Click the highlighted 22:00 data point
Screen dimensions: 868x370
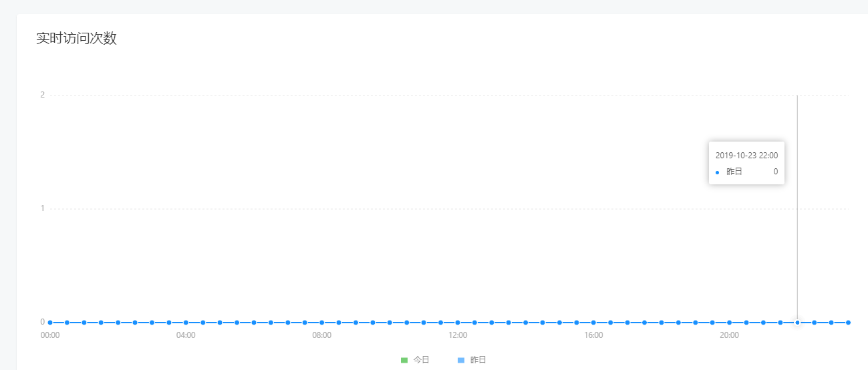[797, 323]
